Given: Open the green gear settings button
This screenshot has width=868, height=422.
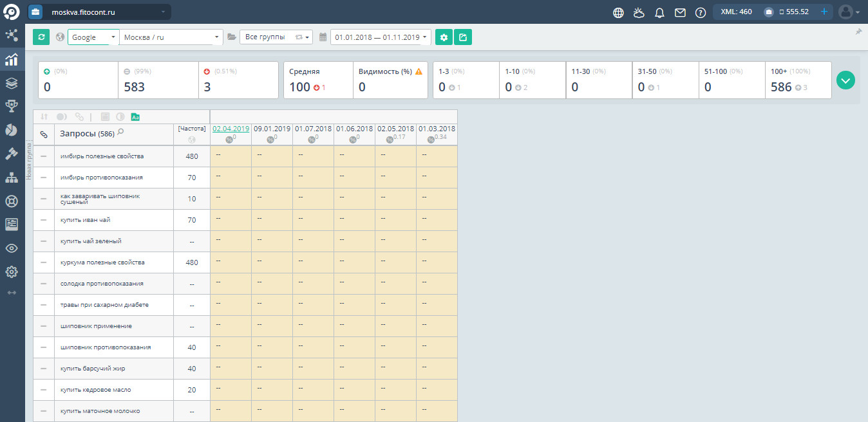Looking at the screenshot, I should click(443, 37).
